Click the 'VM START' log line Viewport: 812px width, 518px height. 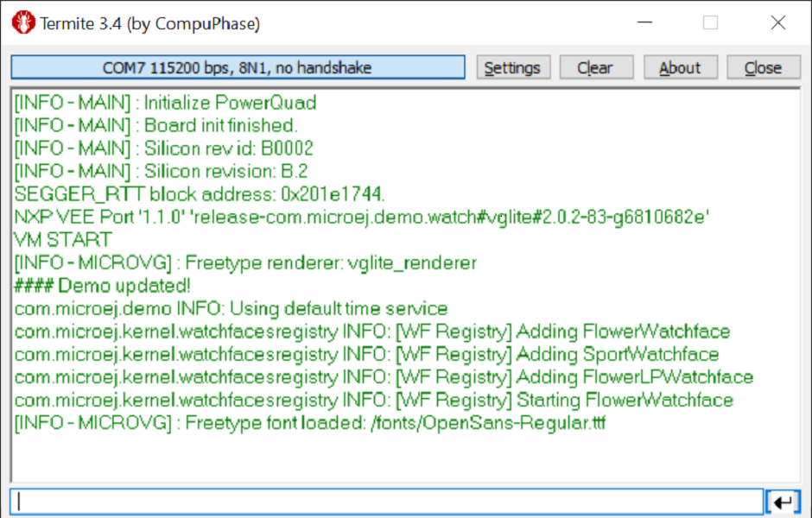pos(63,240)
